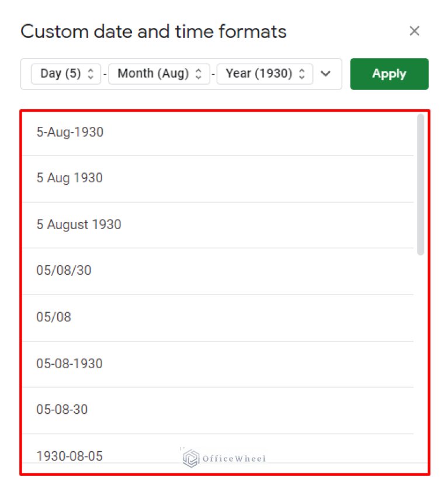The height and width of the screenshot is (481, 448).
Task: Click the downward chevron beside Year token
Action: click(x=326, y=74)
